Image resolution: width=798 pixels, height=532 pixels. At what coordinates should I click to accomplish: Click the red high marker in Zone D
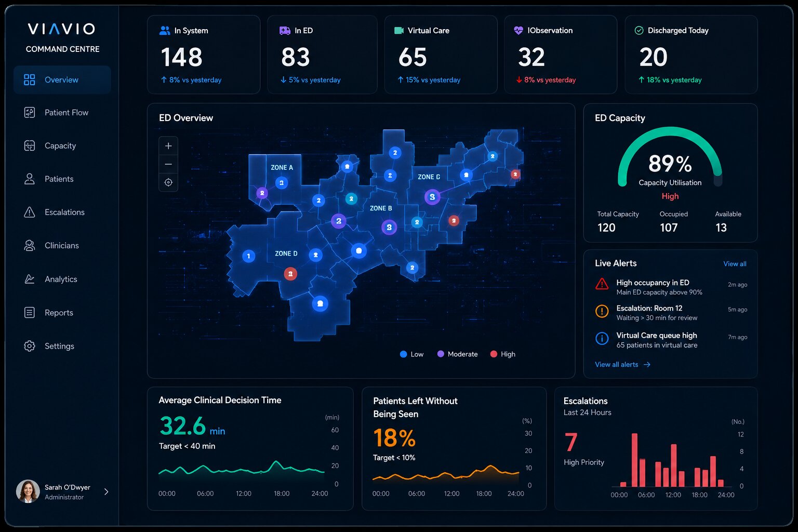[290, 274]
